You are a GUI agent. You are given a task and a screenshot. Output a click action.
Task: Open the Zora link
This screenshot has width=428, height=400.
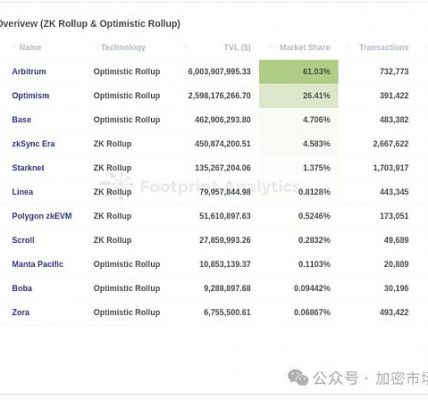21,312
